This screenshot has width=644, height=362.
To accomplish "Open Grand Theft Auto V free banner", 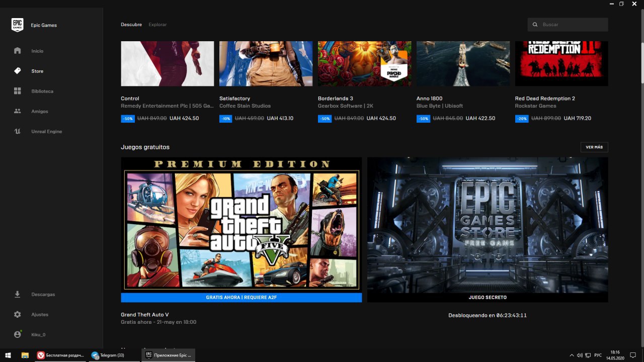I will point(242,225).
